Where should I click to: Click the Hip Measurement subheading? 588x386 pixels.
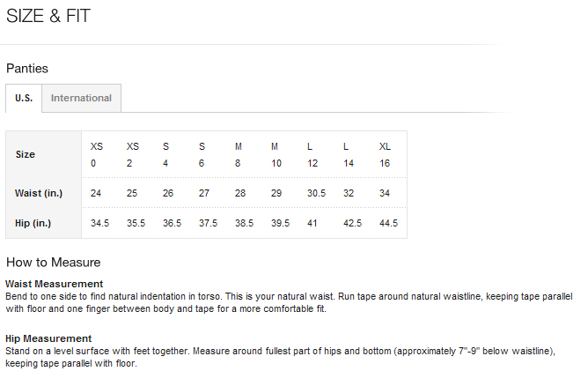click(48, 338)
